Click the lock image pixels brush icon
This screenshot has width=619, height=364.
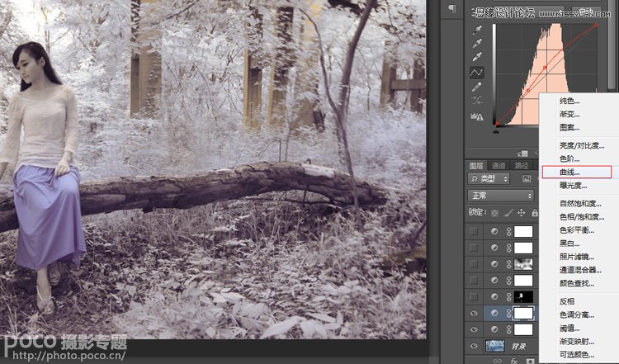pyautogui.click(x=507, y=214)
